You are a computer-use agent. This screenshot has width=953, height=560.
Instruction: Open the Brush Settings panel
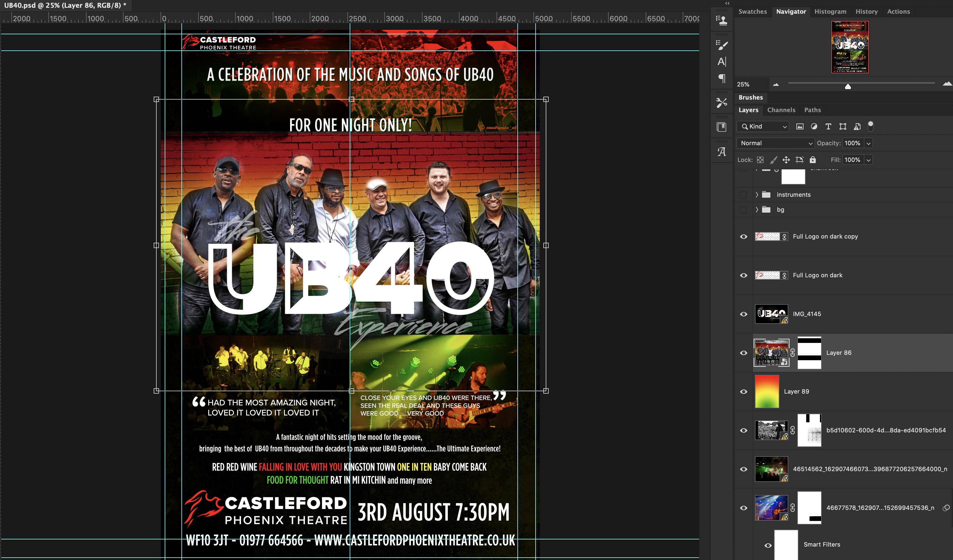[722, 45]
